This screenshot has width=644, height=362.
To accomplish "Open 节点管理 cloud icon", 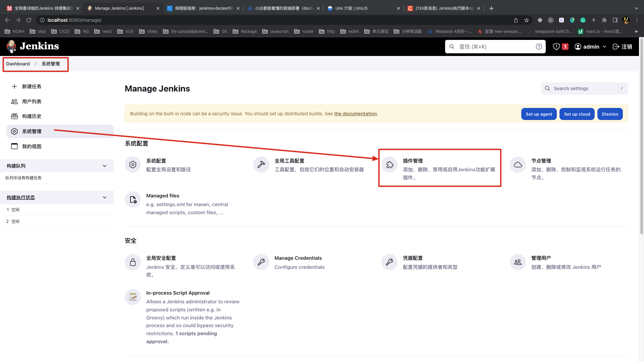I will pyautogui.click(x=518, y=165).
